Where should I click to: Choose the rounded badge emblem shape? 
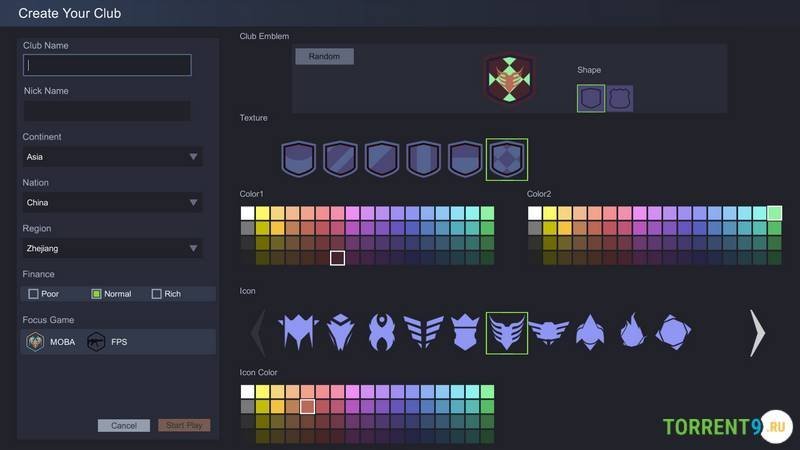(620, 98)
